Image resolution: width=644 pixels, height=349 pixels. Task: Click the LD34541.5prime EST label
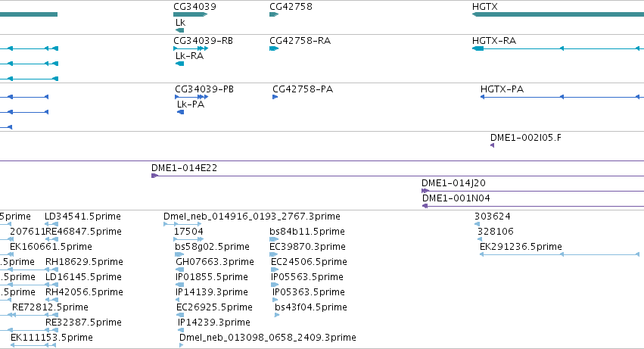(x=82, y=217)
